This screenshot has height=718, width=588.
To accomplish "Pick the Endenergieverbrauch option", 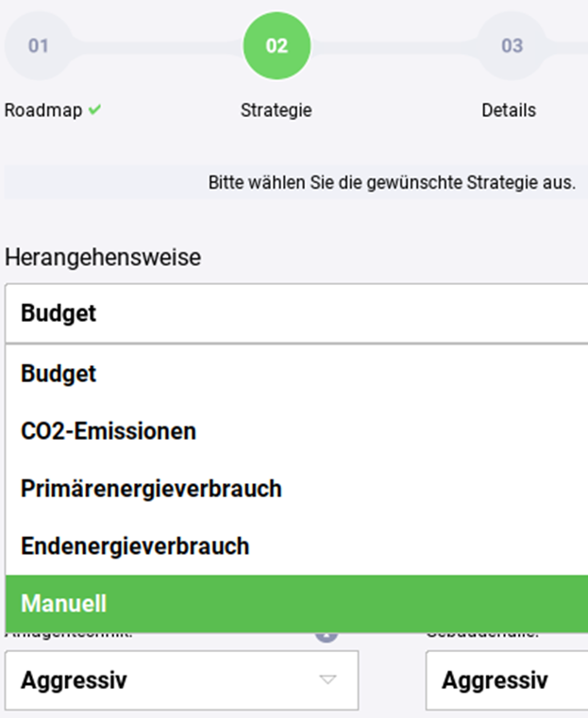I will pos(135,546).
